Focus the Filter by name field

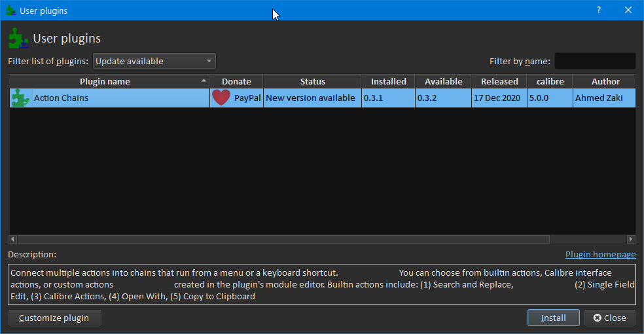click(595, 61)
